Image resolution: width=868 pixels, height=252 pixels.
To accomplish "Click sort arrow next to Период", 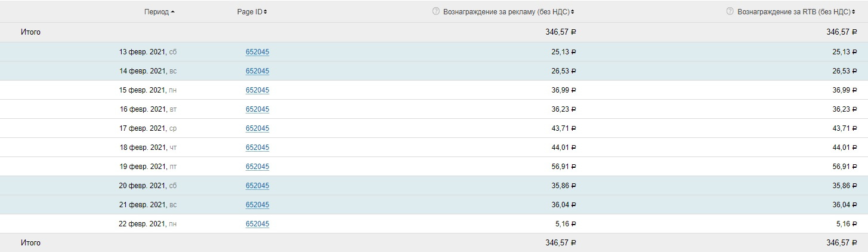I will [173, 12].
